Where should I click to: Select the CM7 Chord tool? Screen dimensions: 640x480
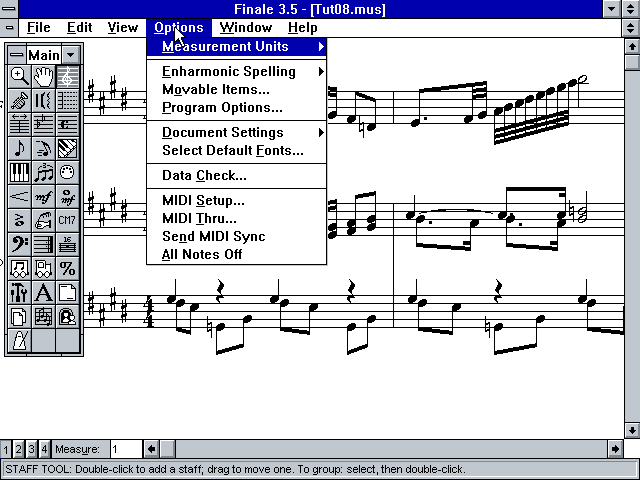tap(67, 221)
